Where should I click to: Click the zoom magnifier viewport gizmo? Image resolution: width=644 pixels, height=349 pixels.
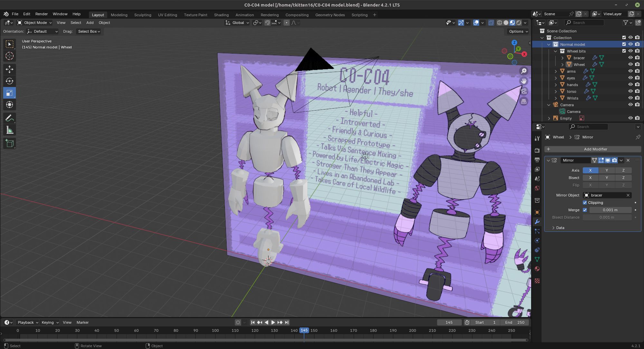(x=524, y=71)
